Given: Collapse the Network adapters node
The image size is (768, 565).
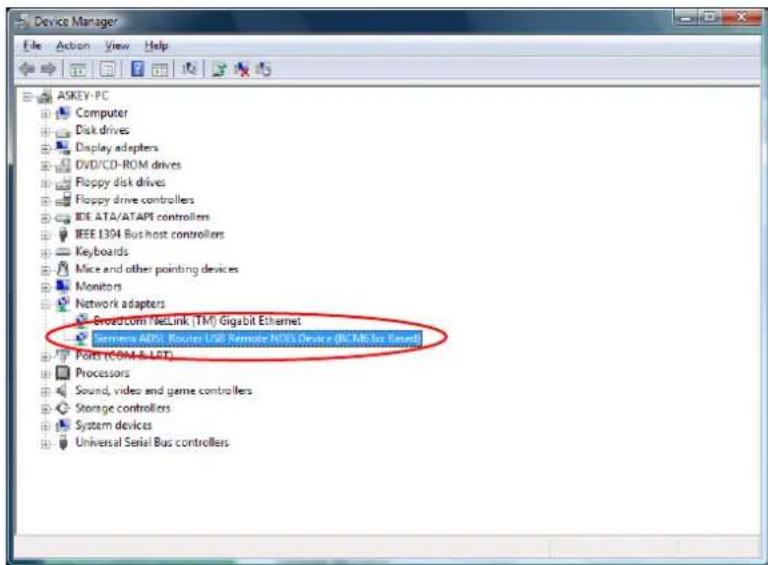Looking at the screenshot, I should [x=45, y=305].
